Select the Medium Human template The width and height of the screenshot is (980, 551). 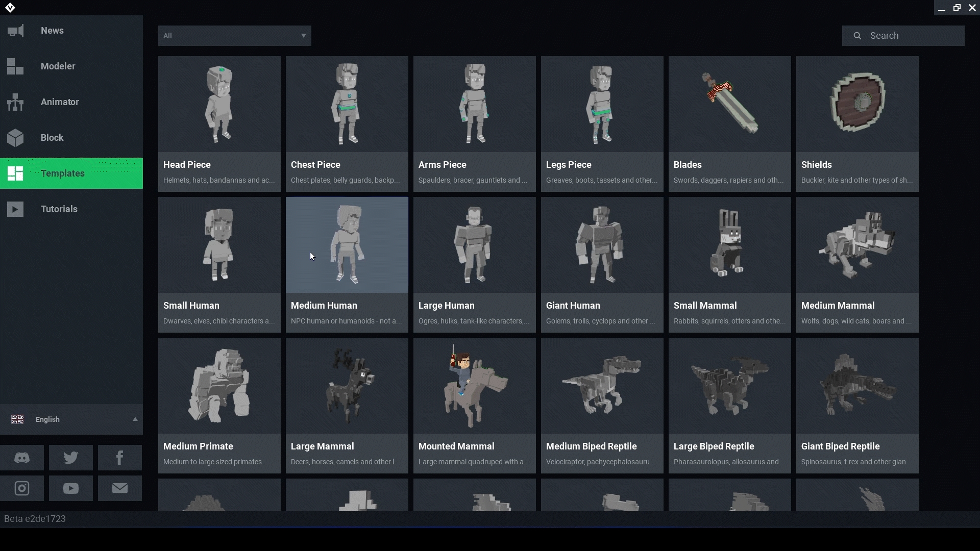347,265
